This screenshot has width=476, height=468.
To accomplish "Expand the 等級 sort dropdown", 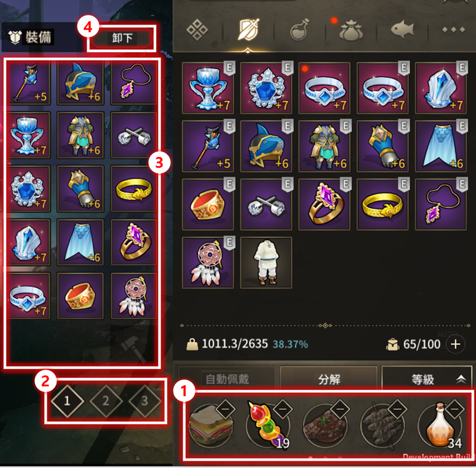I will tap(427, 379).
